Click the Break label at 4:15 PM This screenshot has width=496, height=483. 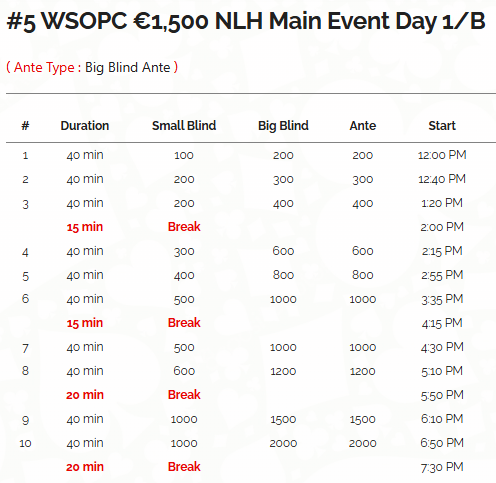point(184,323)
